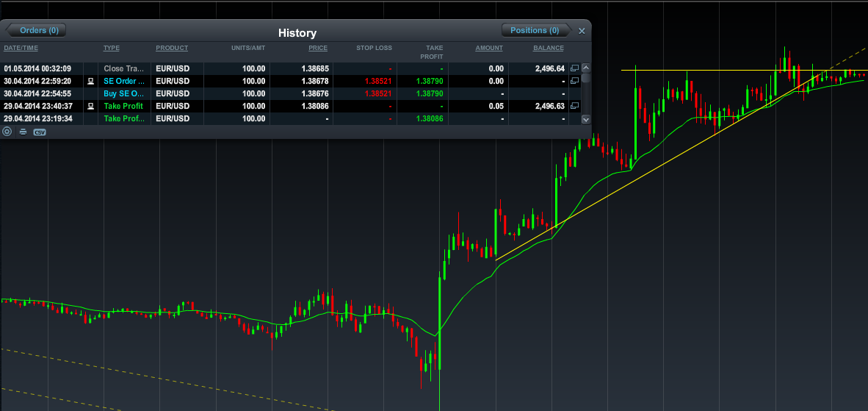Select the 'Close Tra...' type cell
This screenshot has width=868, height=411.
click(x=124, y=68)
